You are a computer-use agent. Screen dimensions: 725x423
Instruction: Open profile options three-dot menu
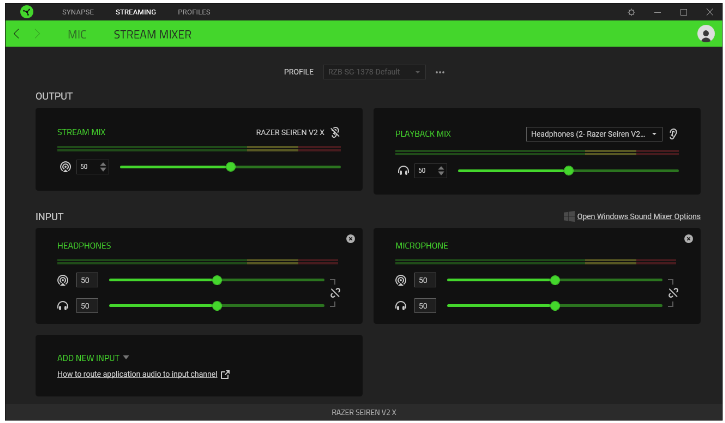[440, 72]
